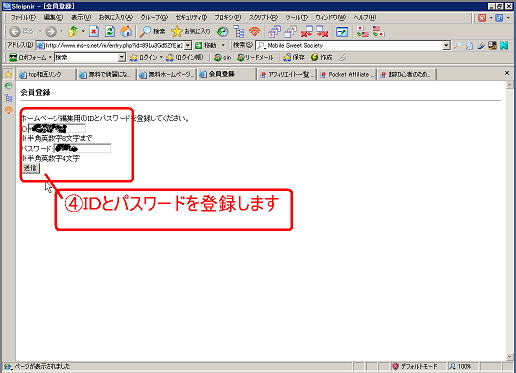This screenshot has height=373, width=516.
Task: Click the パスワード input field
Action: (82, 148)
